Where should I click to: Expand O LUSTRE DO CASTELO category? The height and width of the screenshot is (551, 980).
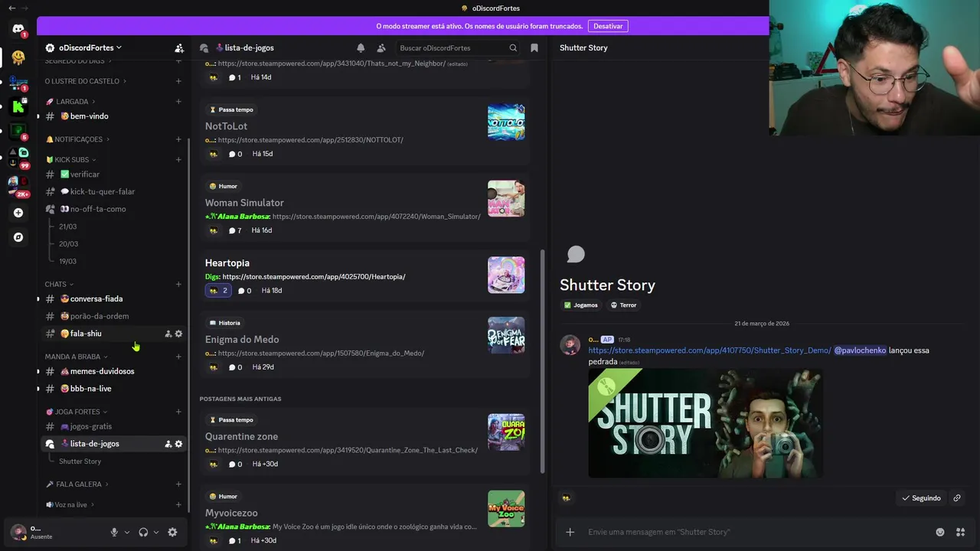pyautogui.click(x=86, y=81)
